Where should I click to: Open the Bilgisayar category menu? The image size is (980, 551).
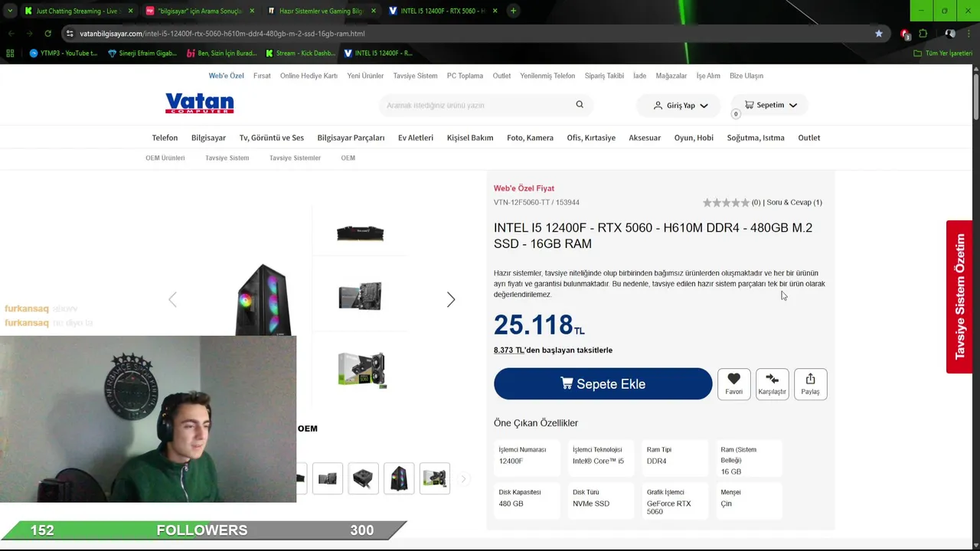208,138
